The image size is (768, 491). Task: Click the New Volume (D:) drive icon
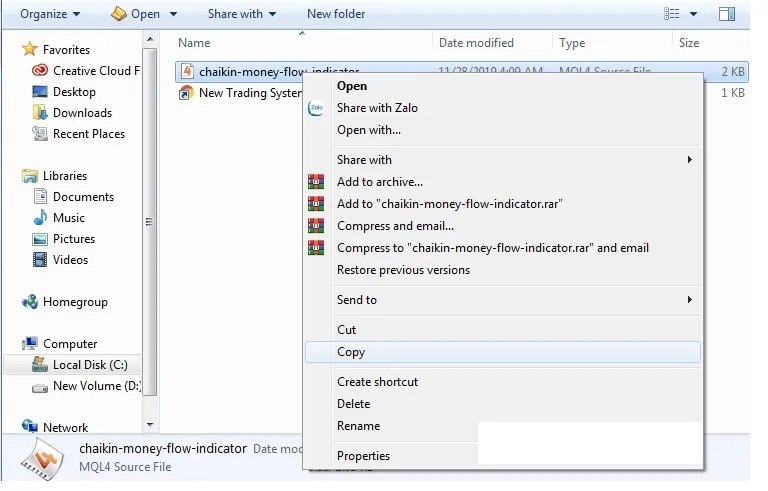coord(40,388)
